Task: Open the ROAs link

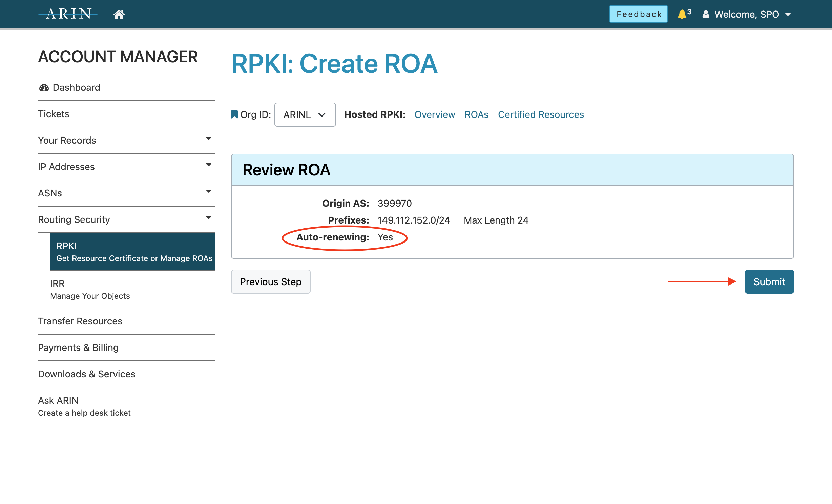Action: point(476,114)
